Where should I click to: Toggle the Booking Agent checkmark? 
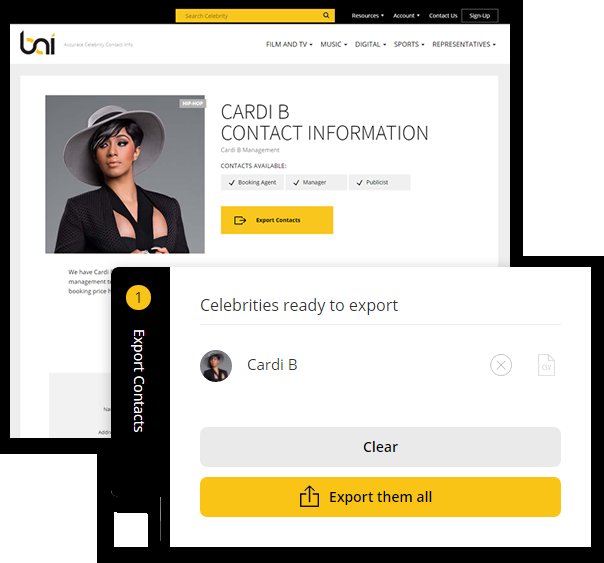coord(232,183)
